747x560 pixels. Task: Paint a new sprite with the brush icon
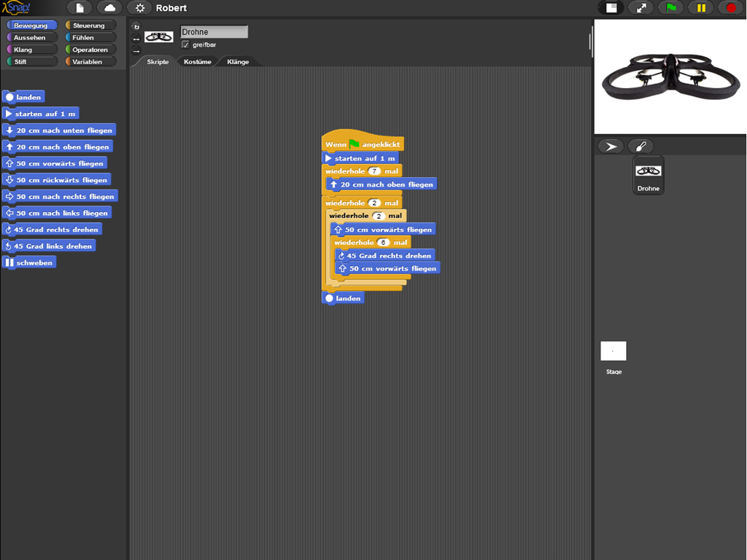click(x=640, y=147)
